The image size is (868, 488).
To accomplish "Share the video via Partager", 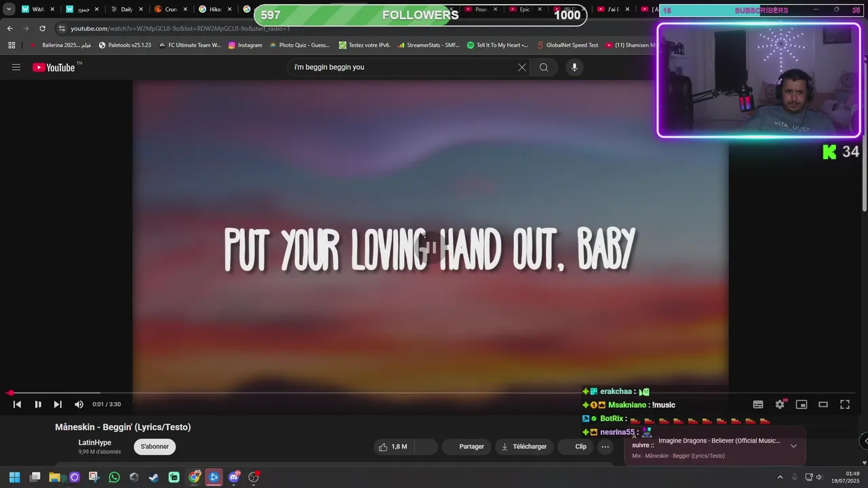I will pos(466,447).
